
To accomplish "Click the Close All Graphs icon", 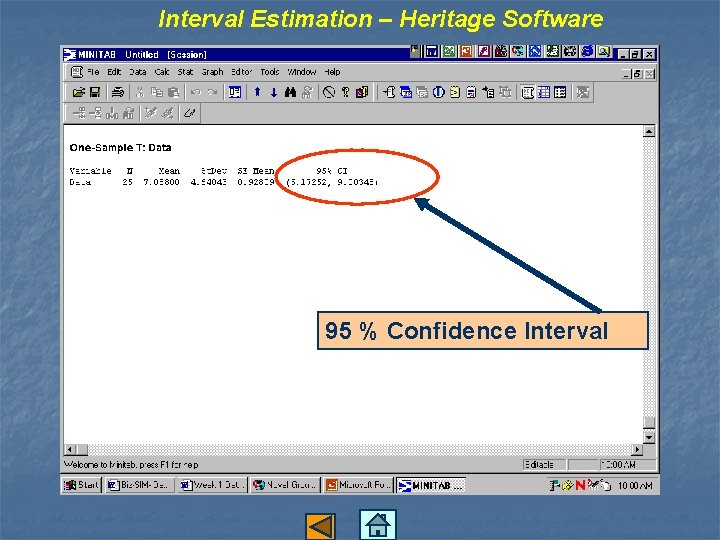I will [x=583, y=92].
